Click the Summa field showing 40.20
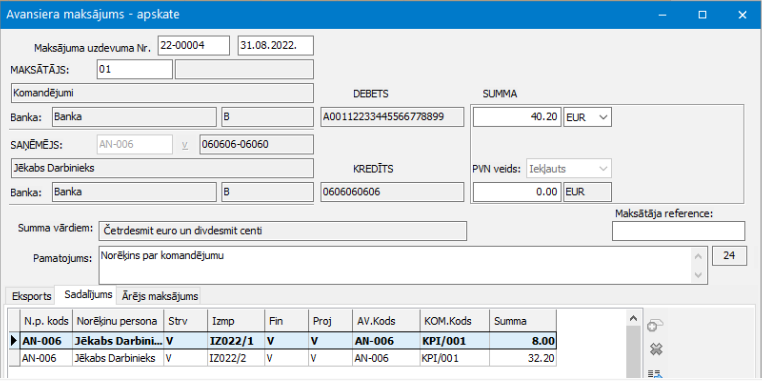The image size is (762, 382). 517,117
